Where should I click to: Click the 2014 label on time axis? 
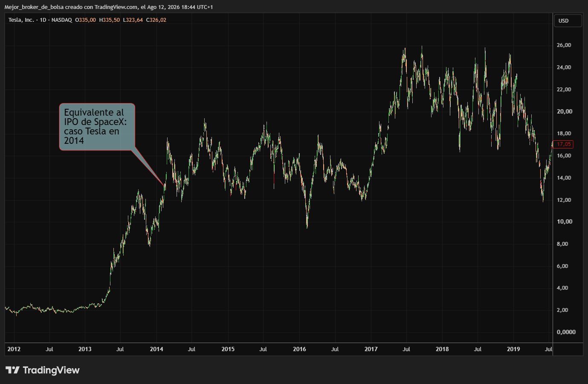(x=156, y=349)
